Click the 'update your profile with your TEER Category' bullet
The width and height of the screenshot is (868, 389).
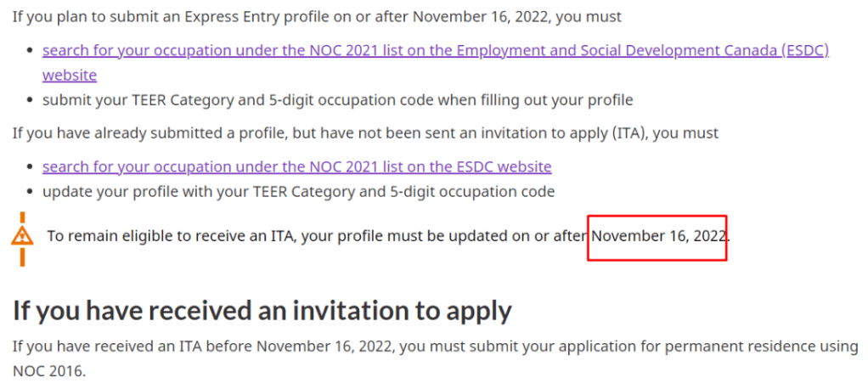pos(298,191)
